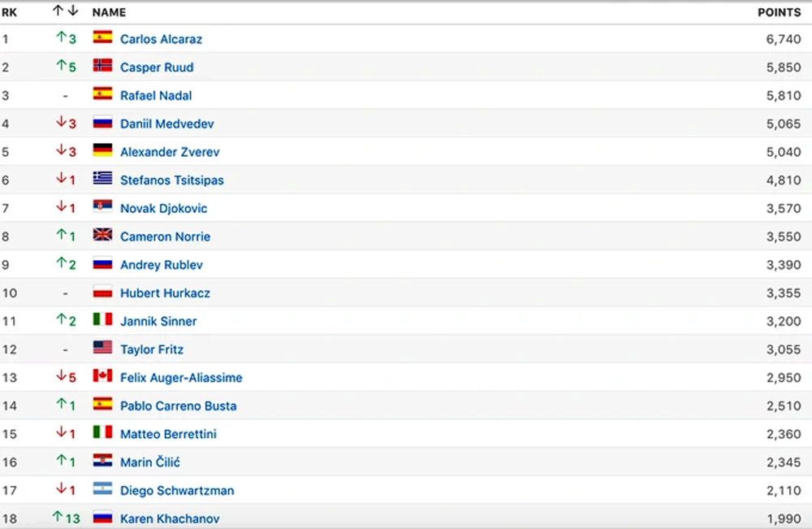Click the Croatian flag beside Marin Čilić

pos(102,461)
